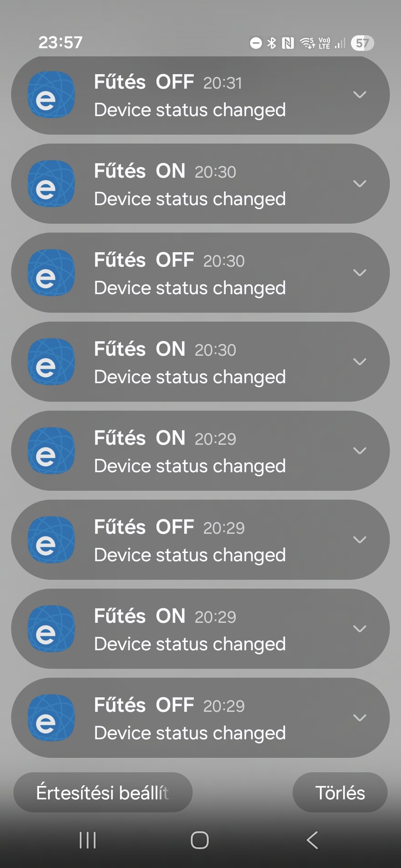The height and width of the screenshot is (868, 401).
Task: Open the Fűtés OFF 20:31 notification text
Action: point(189,110)
